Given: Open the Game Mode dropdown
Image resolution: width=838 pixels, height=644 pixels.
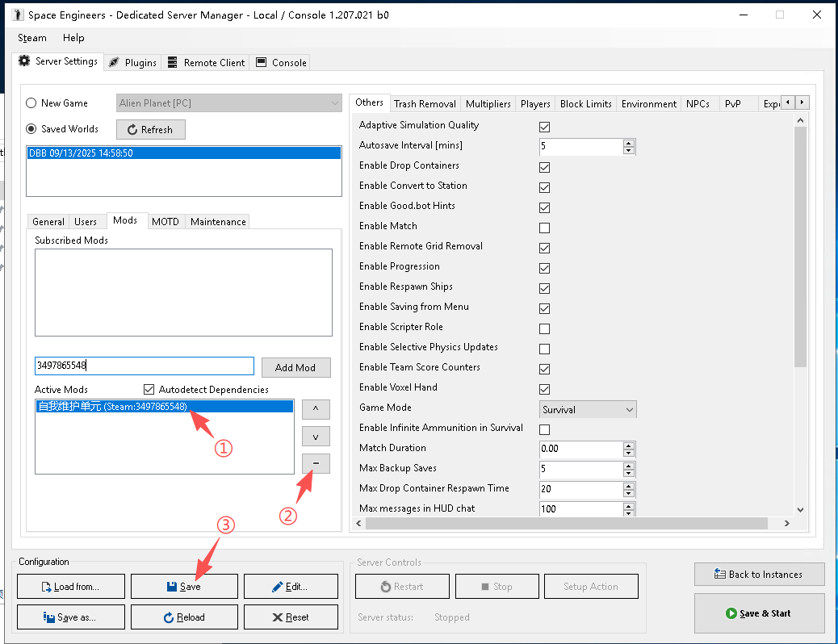Looking at the screenshot, I should 587,410.
